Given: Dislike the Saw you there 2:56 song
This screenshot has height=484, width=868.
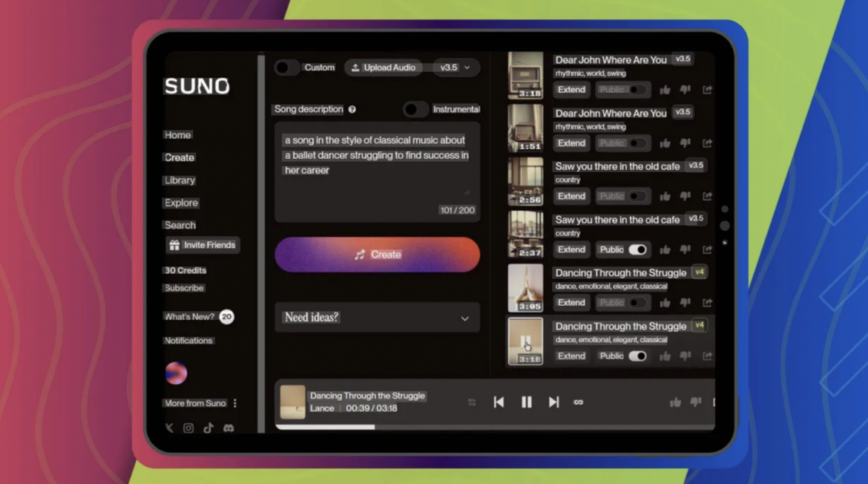Looking at the screenshot, I should [x=685, y=197].
